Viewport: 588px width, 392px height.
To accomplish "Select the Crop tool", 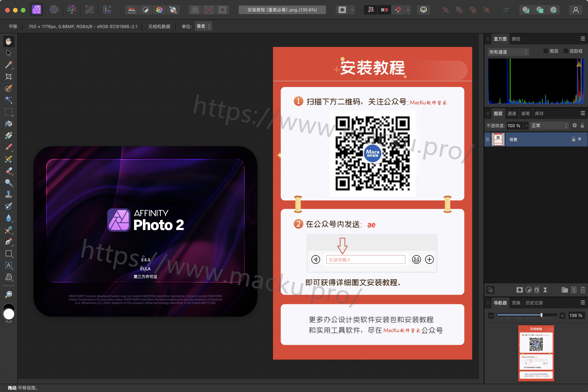I will 9,77.
